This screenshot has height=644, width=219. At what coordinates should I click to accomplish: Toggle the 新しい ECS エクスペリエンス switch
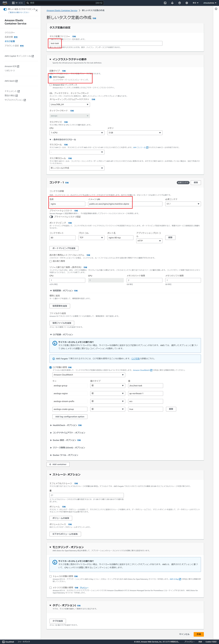click(5, 9)
